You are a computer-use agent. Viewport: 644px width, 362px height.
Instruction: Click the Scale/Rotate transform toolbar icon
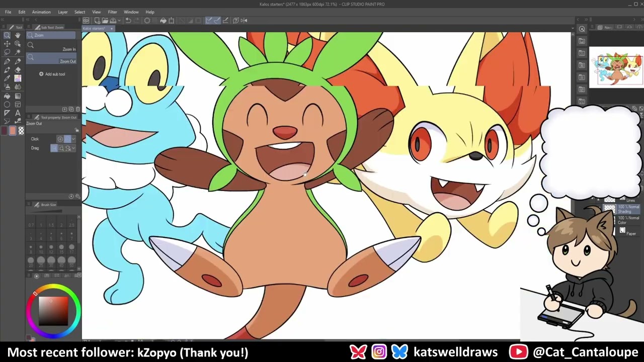coord(172,21)
